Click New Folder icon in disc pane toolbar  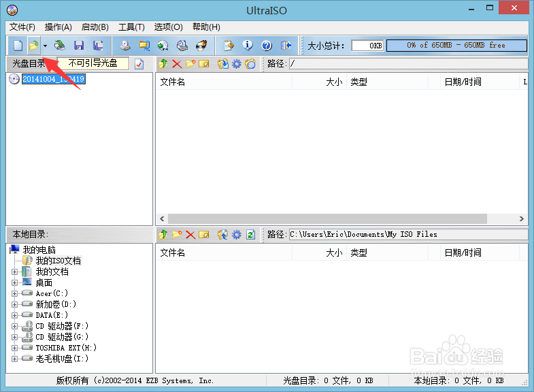(190, 64)
